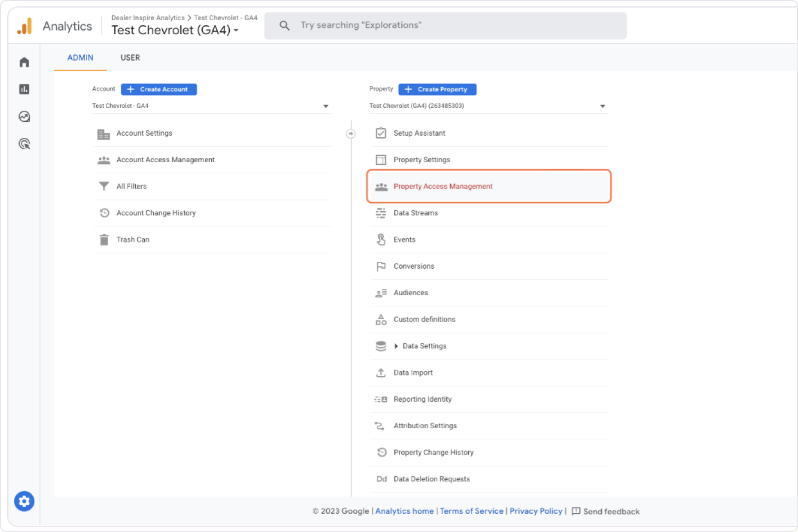Click the Create Account button
The width and height of the screenshot is (798, 532).
point(159,89)
